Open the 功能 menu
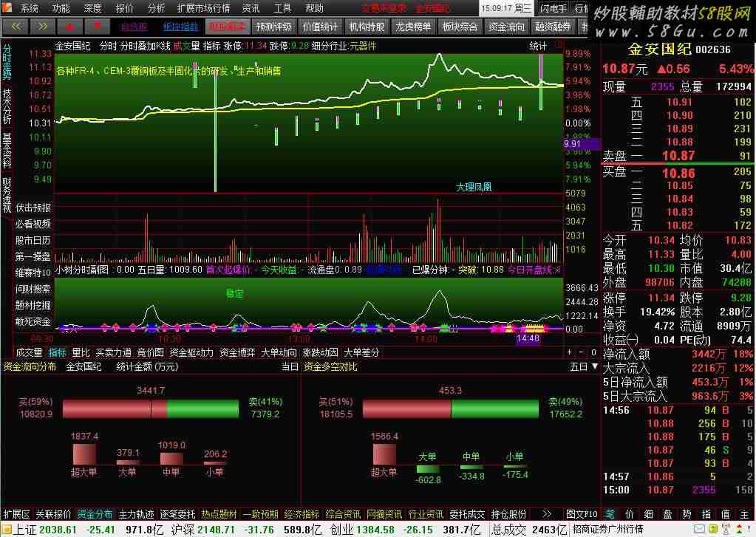Viewport: 756px width, 537px height. [x=61, y=9]
